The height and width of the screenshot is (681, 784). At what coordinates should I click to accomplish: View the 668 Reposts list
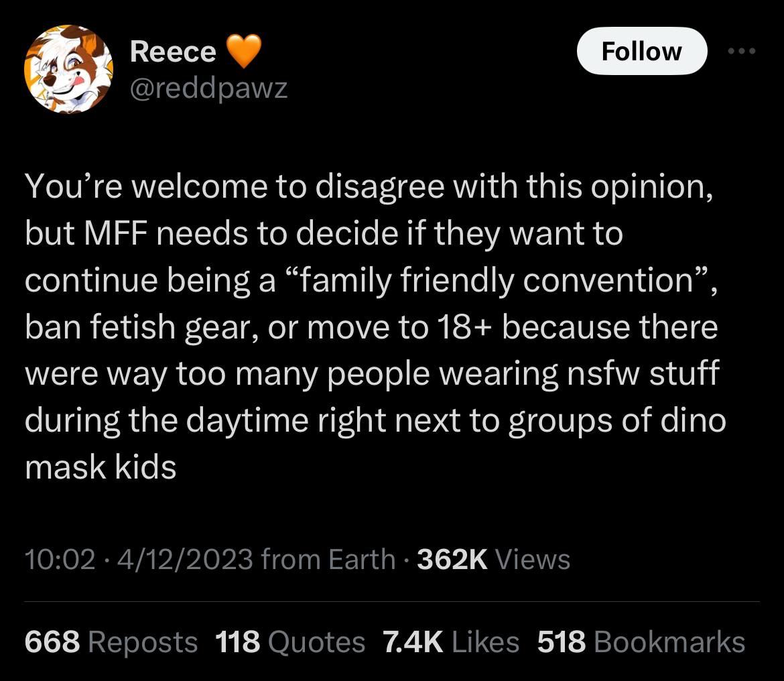(x=111, y=641)
